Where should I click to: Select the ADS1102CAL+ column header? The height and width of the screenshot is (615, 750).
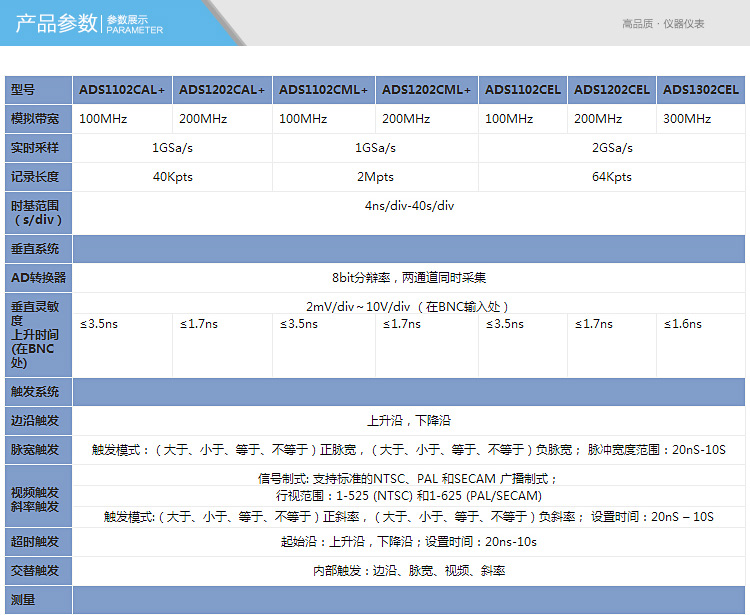click(x=123, y=90)
